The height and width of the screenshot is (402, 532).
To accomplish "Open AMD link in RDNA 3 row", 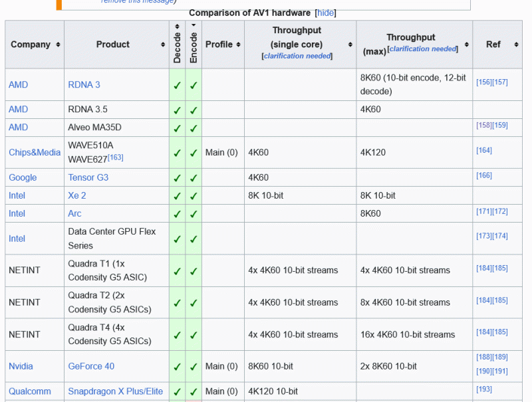I will click(x=19, y=85).
